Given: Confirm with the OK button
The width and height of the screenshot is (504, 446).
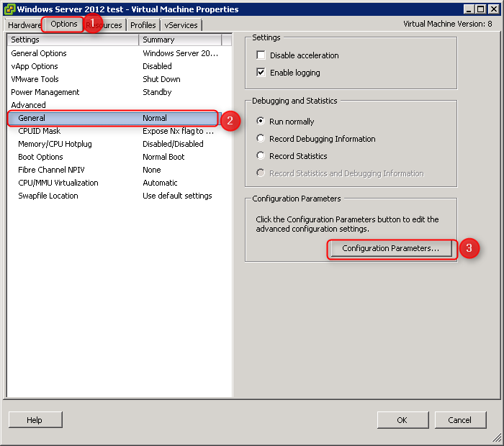Looking at the screenshot, I should point(402,419).
